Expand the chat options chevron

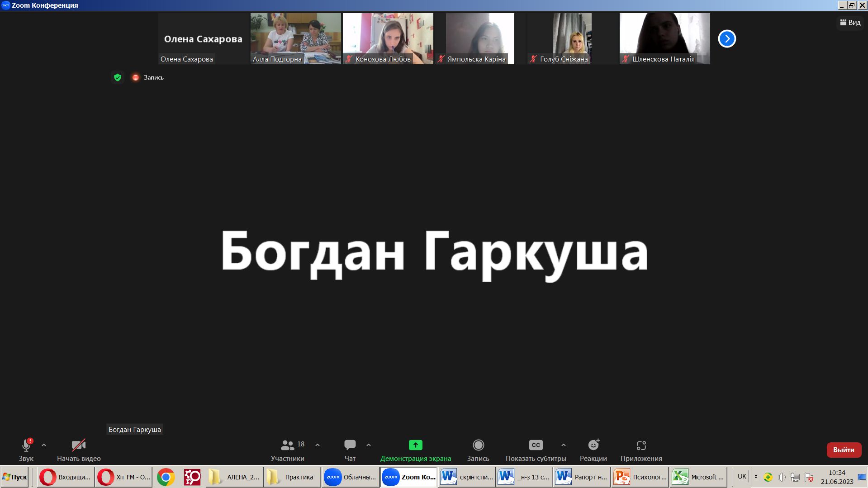(369, 445)
